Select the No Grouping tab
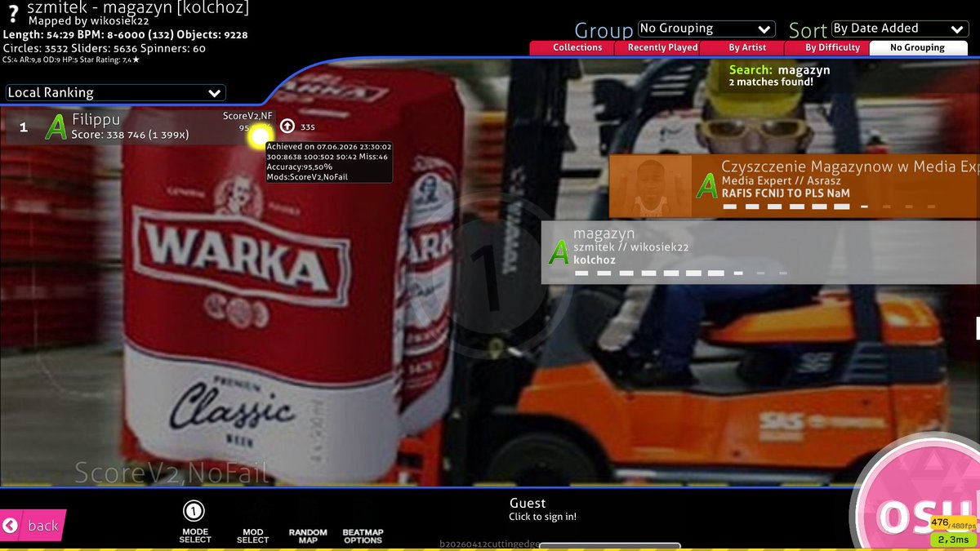This screenshot has height=551, width=980. click(917, 47)
